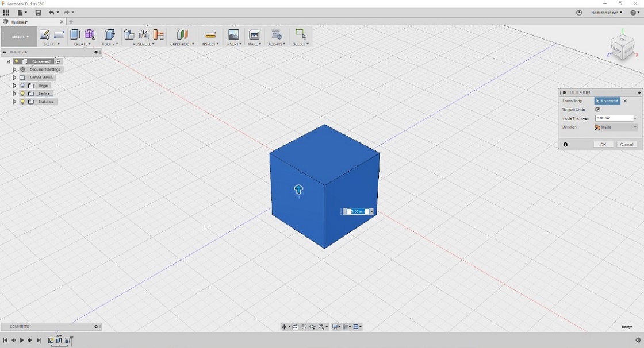Click the Create Sketch tool icon
Viewport: 644px width, 348px height.
(44, 34)
